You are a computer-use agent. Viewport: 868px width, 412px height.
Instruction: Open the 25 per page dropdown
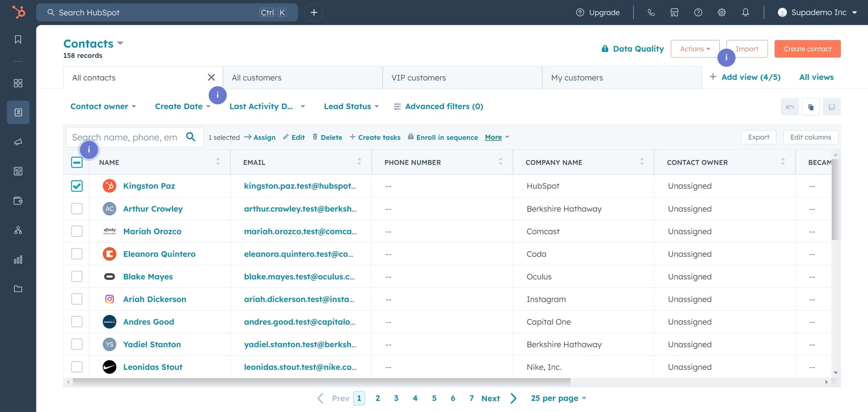coord(558,398)
